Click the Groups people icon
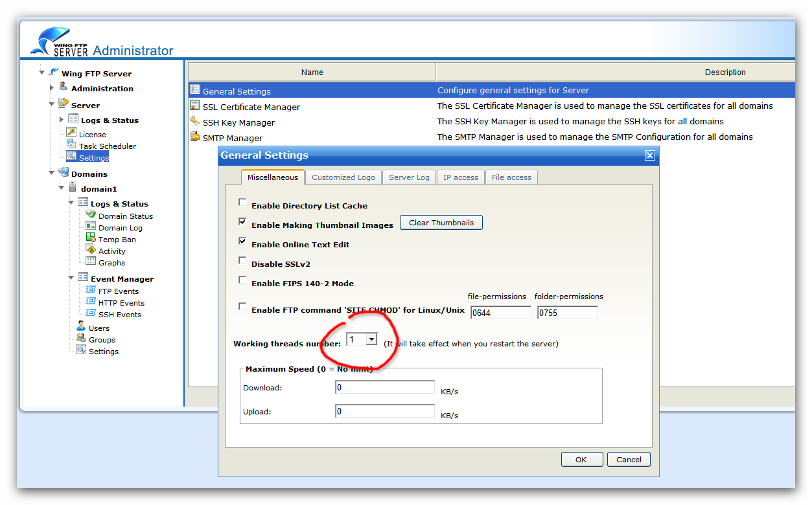Image resolution: width=812 pixels, height=505 pixels. tap(81, 338)
